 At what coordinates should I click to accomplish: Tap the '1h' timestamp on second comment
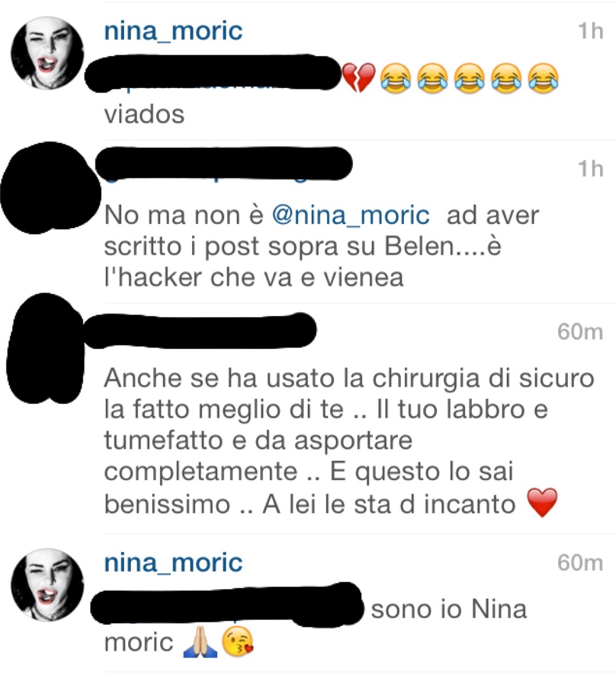click(x=590, y=168)
